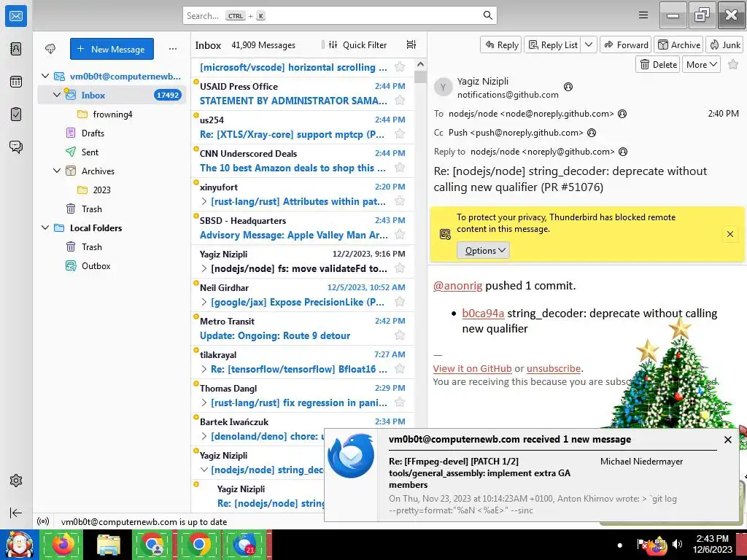
Task: Click online status icon in status bar
Action: (x=43, y=521)
